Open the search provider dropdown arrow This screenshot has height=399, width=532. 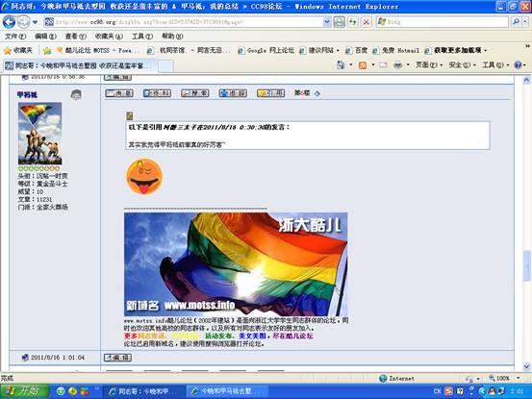click(x=525, y=22)
